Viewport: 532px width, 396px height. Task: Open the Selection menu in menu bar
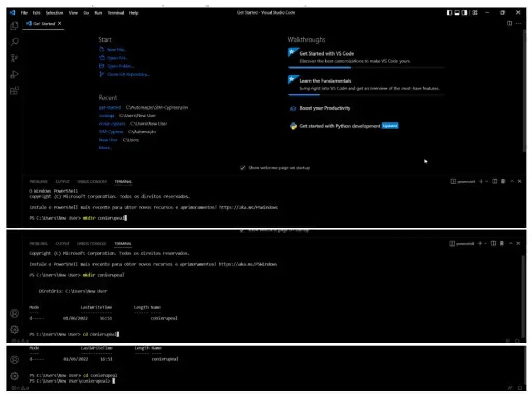(54, 12)
